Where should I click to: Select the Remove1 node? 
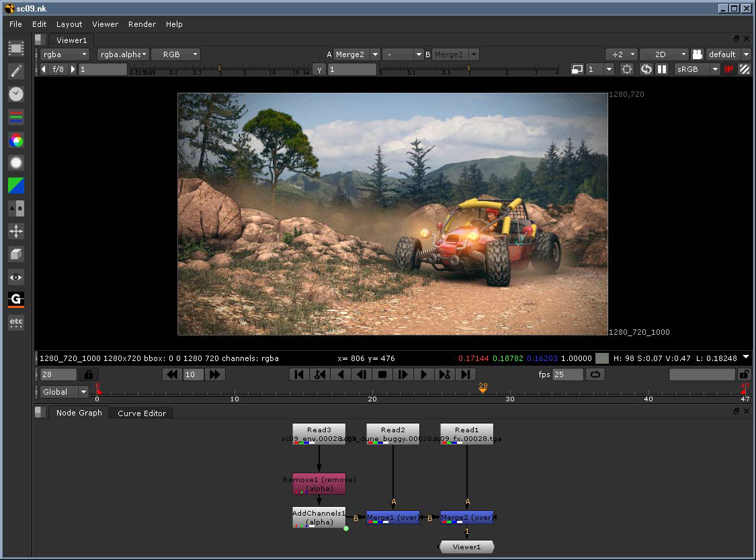[x=319, y=484]
